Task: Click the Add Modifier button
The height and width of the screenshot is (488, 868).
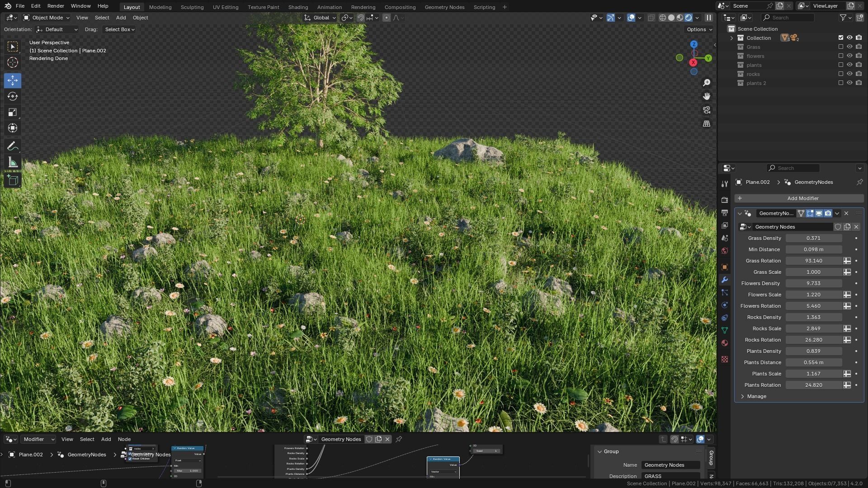Action: (x=799, y=198)
